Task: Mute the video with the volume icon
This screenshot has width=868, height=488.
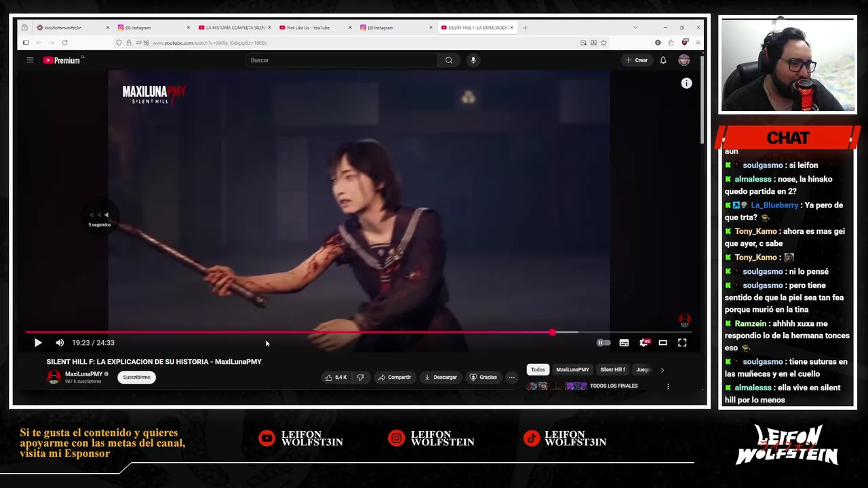Action: [60, 343]
